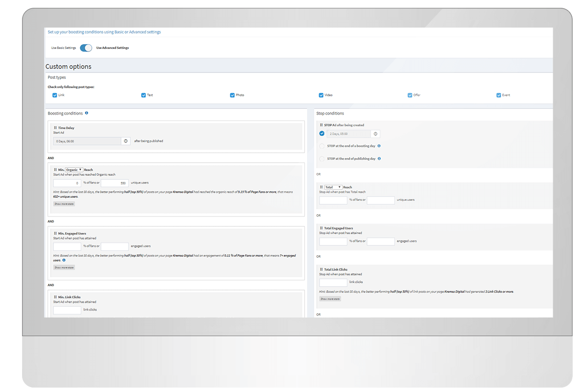Click the info icon beside Boosting conditions
Screen dimensions: 588x392
pyautogui.click(x=87, y=113)
